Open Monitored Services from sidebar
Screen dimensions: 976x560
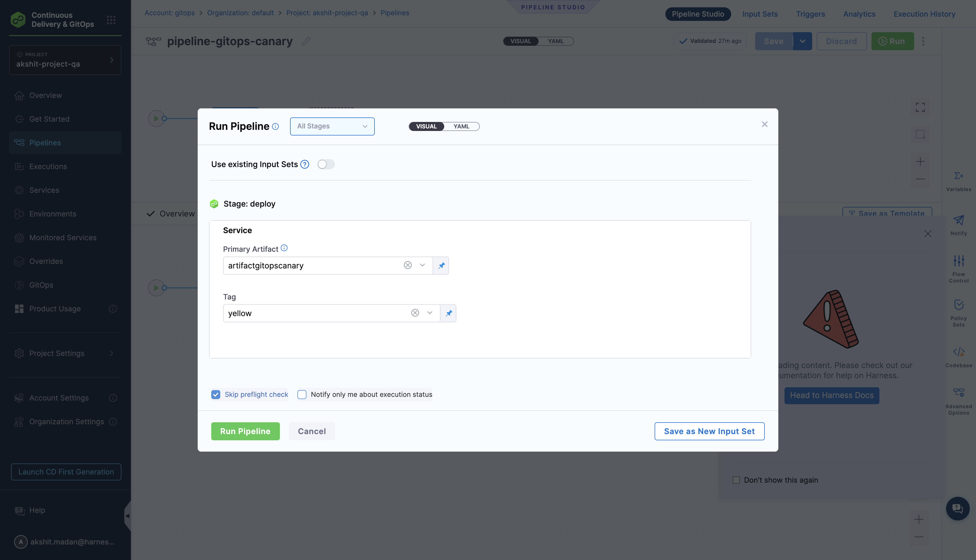tap(63, 237)
